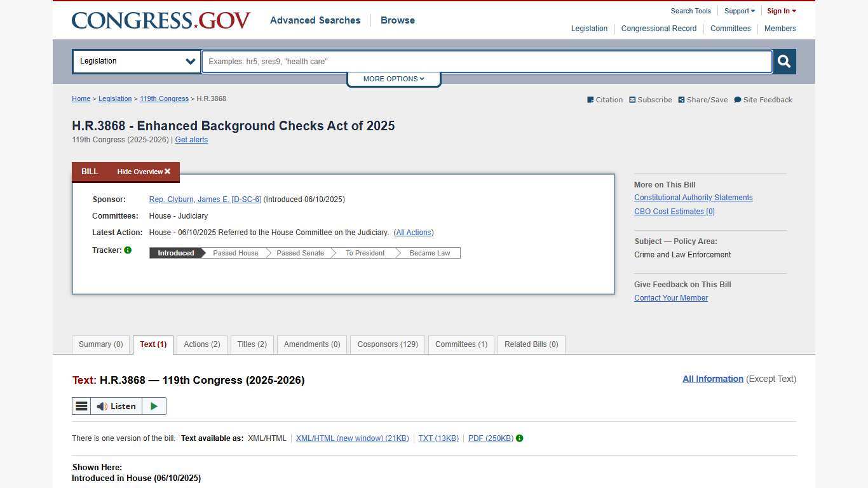Click the search magnifier icon
The height and width of the screenshot is (488, 868).
[783, 61]
